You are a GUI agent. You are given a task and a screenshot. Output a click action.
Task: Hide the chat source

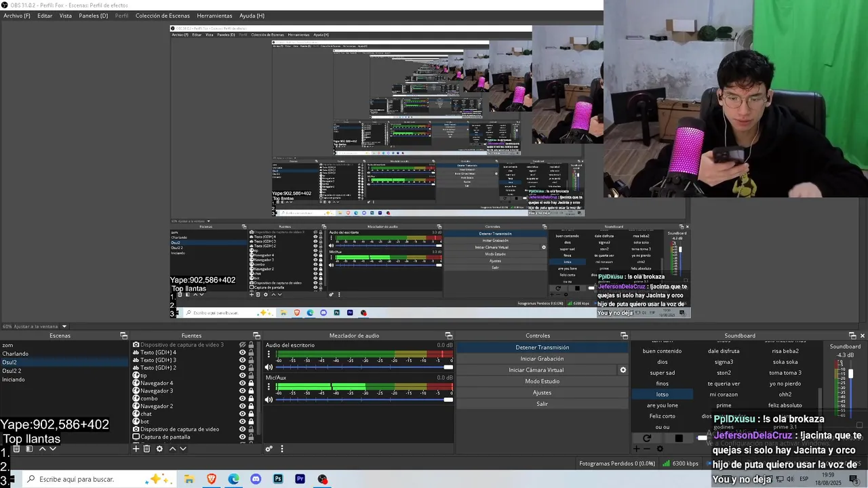(242, 413)
